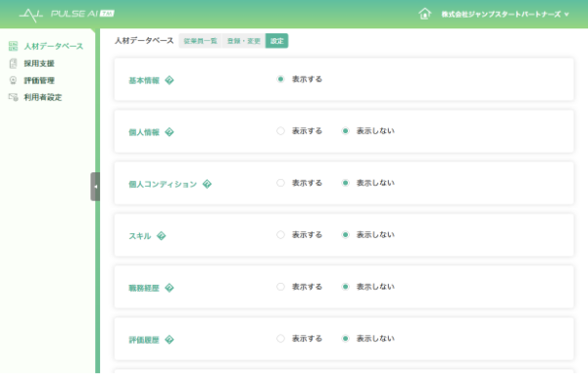
Task: Click help icon next to 個人コンディション
Action: pos(207,184)
